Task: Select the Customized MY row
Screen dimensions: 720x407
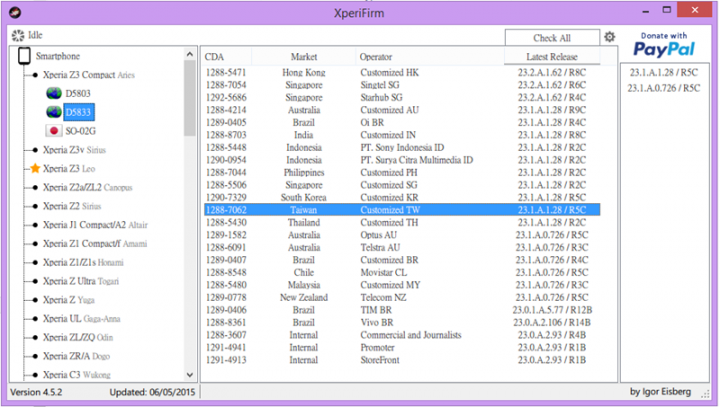Action: coord(402,285)
